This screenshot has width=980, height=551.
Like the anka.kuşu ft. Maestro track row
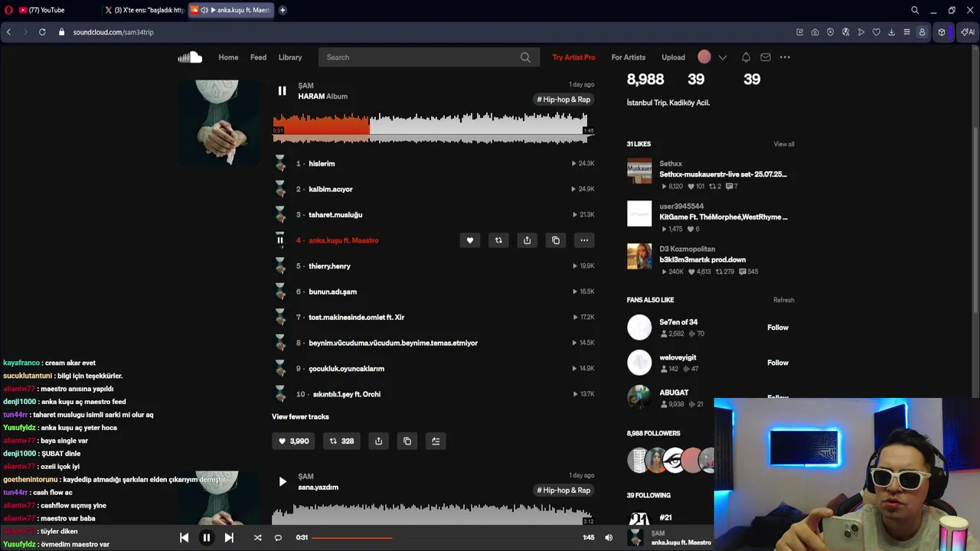point(470,240)
